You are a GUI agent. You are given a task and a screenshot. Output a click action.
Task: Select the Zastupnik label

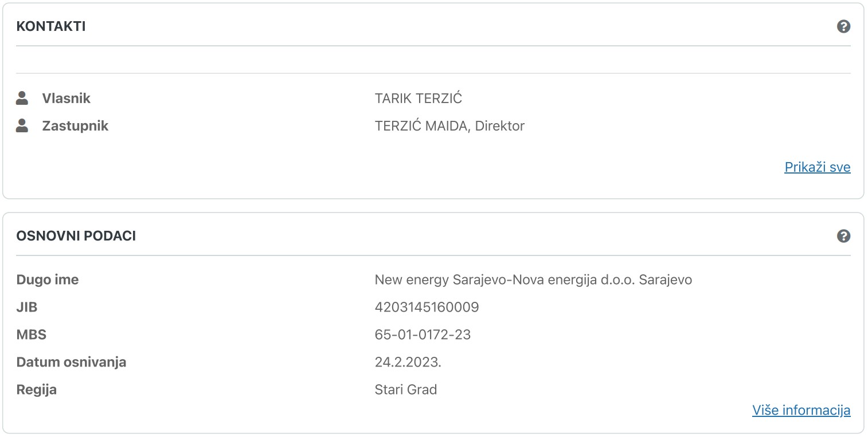[x=75, y=126]
